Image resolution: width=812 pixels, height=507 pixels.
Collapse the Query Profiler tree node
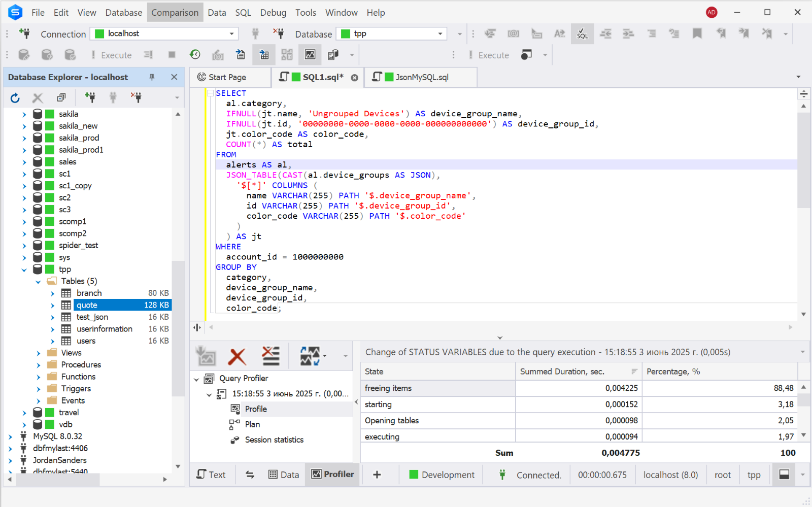pyautogui.click(x=196, y=379)
